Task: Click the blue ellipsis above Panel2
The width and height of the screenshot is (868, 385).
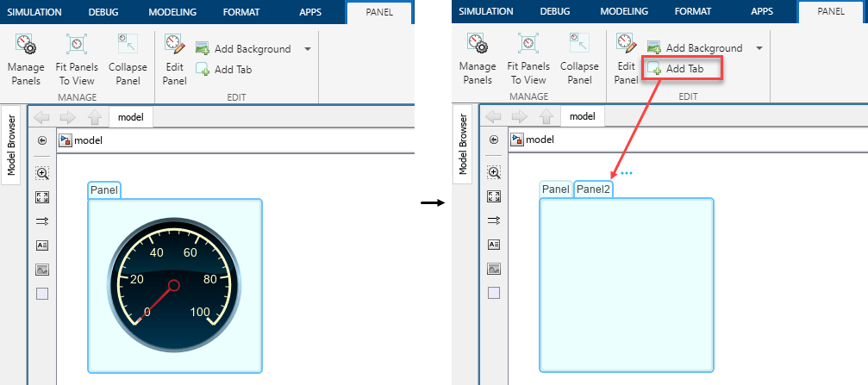Action: click(626, 173)
